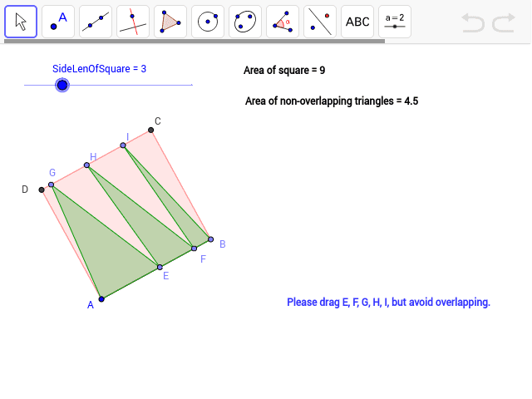Click the 'Please drag E, F, G, H, I' instruction
Screen dimensions: 532x399
[388, 302]
